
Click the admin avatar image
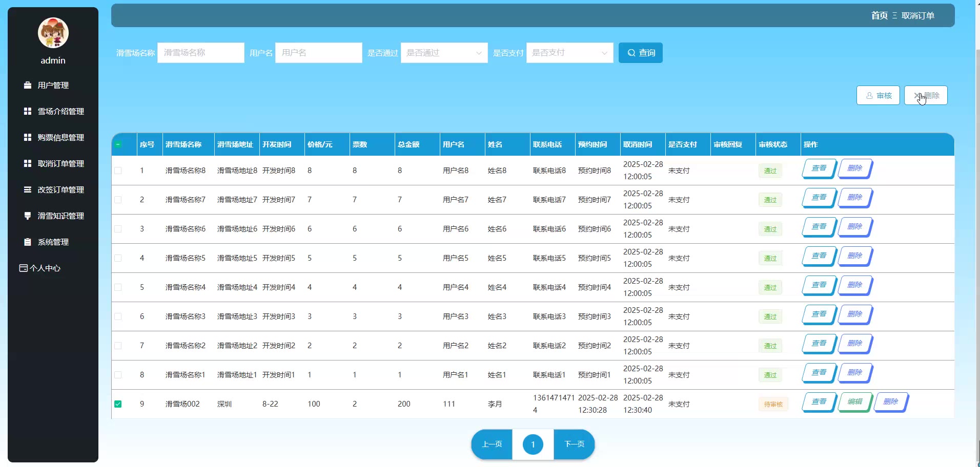pyautogui.click(x=53, y=33)
